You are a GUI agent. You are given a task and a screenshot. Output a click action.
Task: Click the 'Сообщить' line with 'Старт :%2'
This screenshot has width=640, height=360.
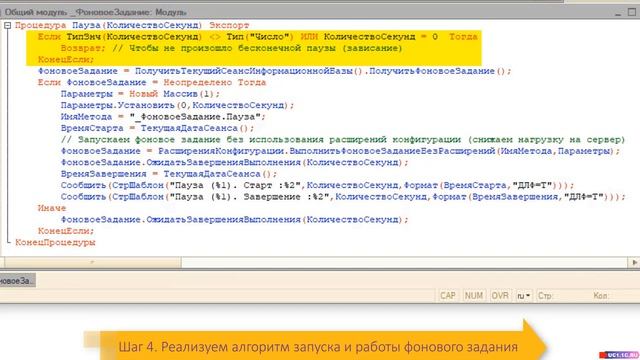tap(317, 185)
